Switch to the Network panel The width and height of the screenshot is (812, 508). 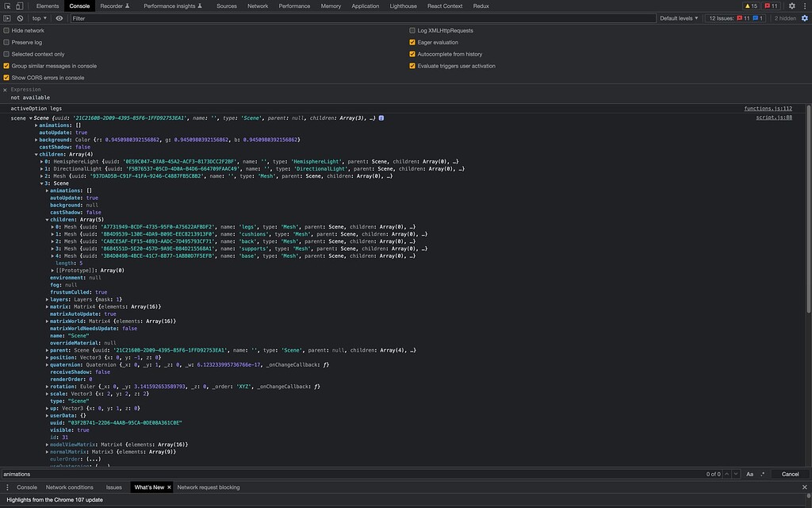click(258, 6)
